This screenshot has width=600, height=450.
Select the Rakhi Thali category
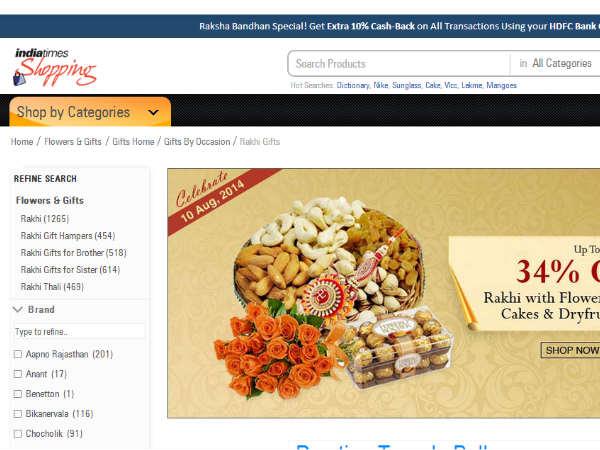click(52, 287)
